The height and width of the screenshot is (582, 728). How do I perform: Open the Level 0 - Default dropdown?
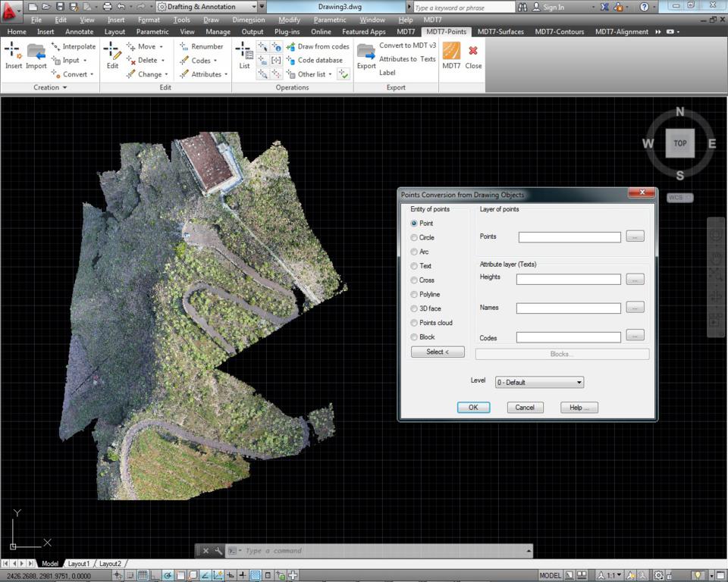(539, 383)
